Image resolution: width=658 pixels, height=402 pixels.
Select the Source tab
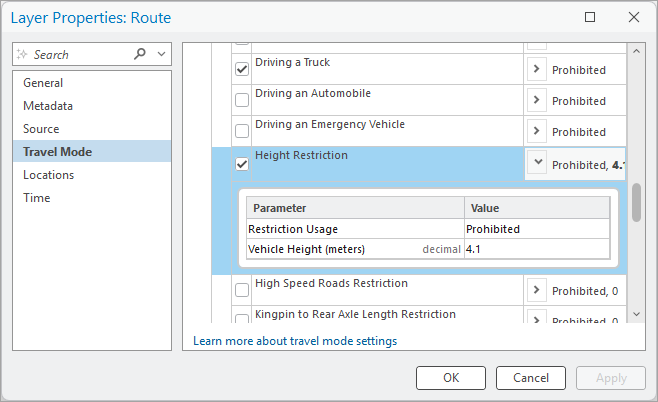pos(41,129)
